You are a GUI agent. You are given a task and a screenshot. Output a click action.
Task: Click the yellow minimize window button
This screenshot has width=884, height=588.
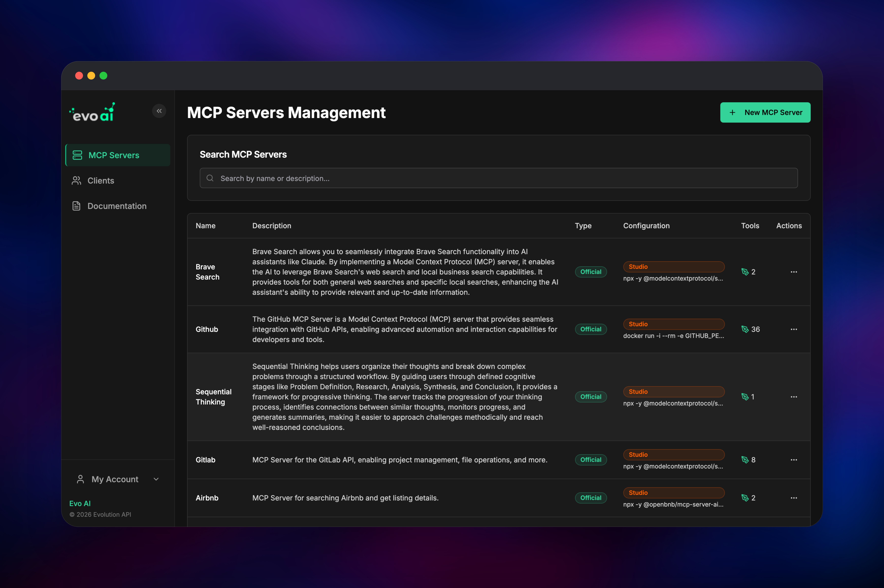(x=91, y=76)
